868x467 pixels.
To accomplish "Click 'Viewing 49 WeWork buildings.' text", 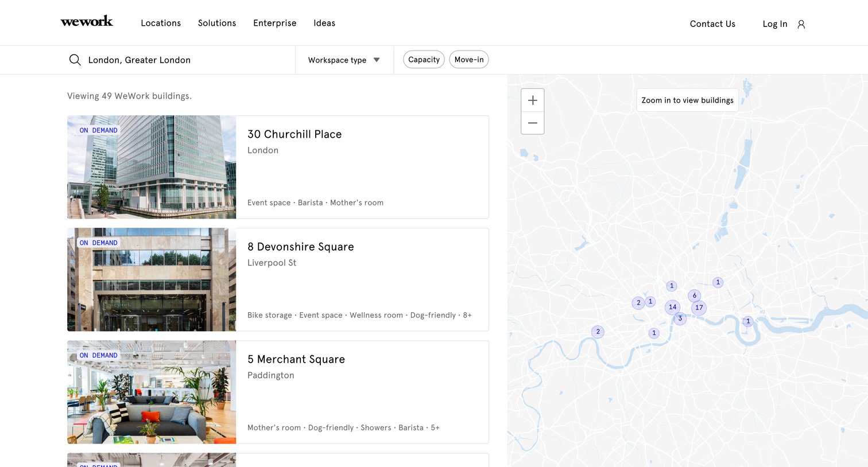I will (129, 96).
